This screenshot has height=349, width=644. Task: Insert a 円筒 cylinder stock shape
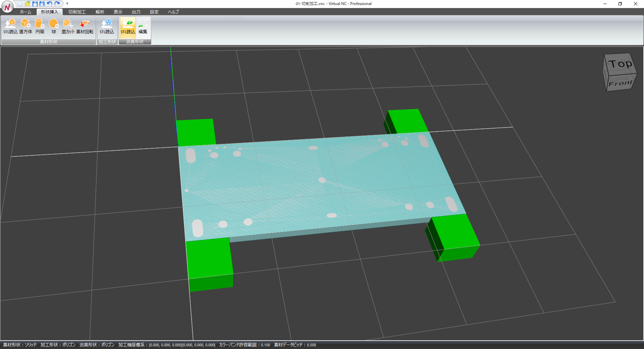40,26
